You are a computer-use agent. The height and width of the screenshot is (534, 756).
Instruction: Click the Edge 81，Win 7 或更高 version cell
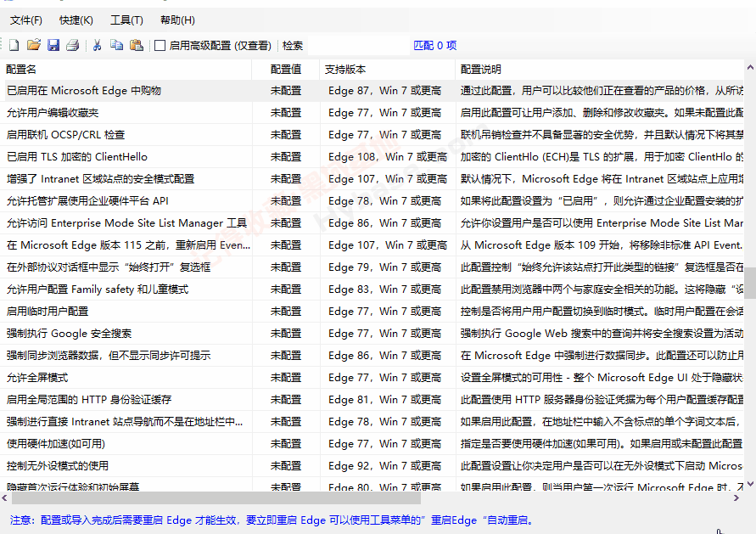384,400
